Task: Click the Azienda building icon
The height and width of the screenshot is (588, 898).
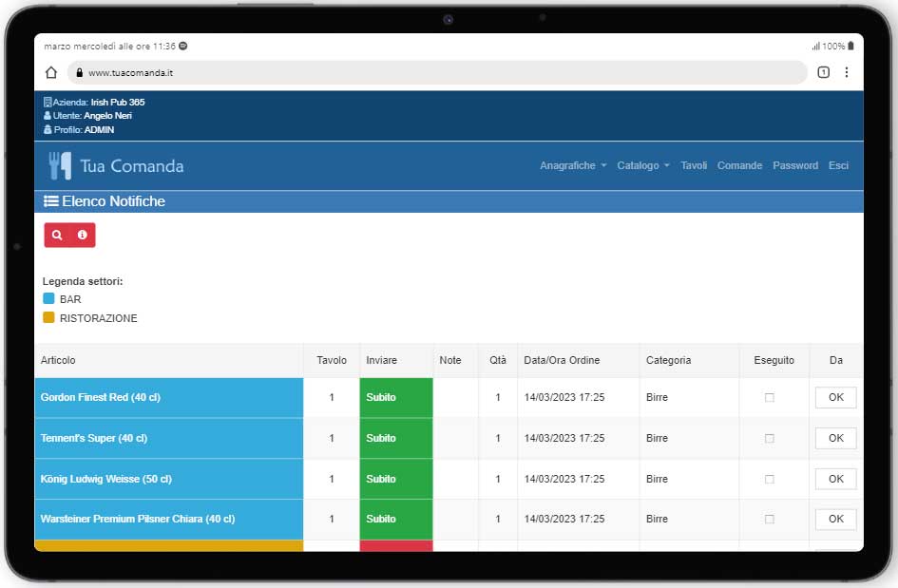Action: (x=48, y=103)
